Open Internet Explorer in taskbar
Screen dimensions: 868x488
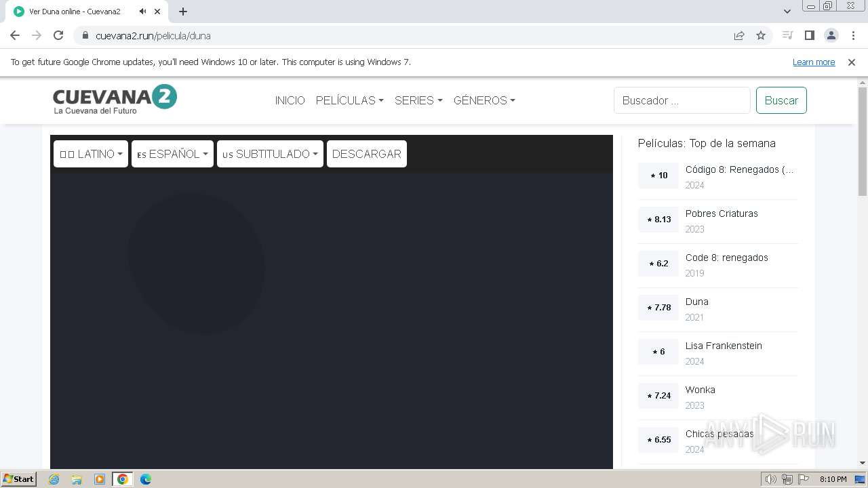coord(54,479)
